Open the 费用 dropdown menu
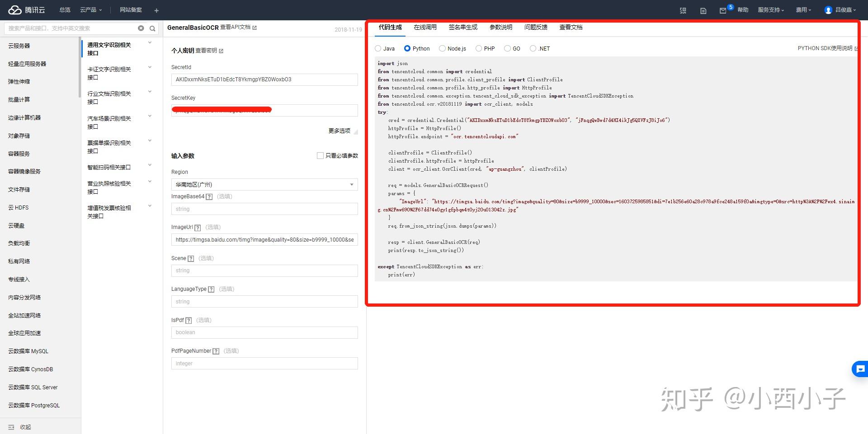 (x=803, y=10)
